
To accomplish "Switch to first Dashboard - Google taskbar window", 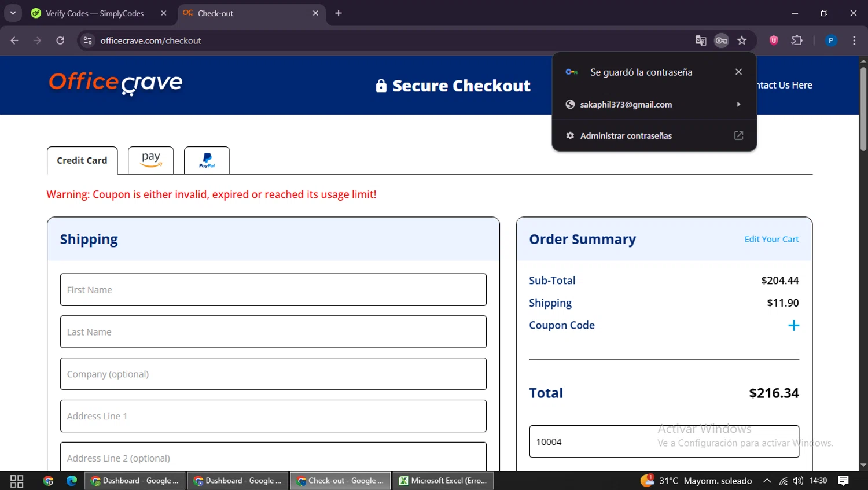I will (x=135, y=481).
